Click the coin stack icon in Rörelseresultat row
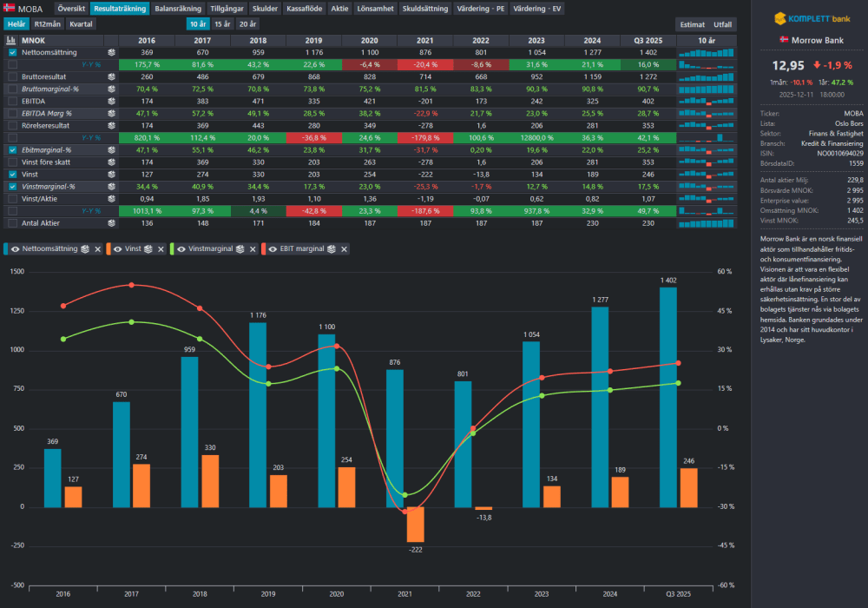 click(x=111, y=126)
